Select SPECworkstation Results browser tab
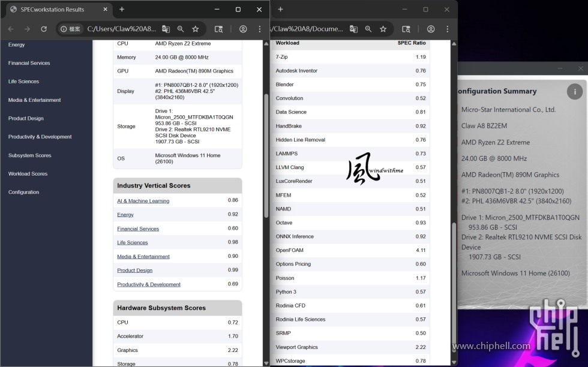The image size is (588, 367). (x=54, y=10)
